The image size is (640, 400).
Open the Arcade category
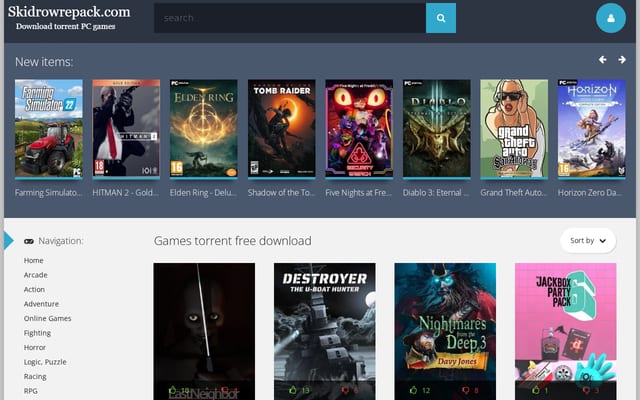coord(36,275)
